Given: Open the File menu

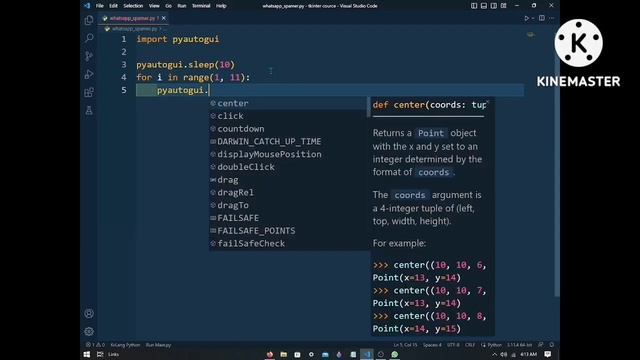Looking at the screenshot, I should pyautogui.click(x=100, y=6).
